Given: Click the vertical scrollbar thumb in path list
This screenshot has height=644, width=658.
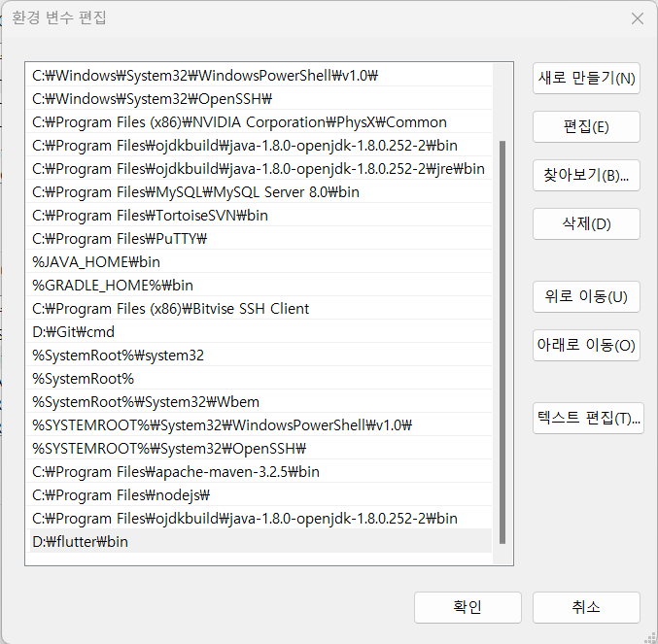Looking at the screenshot, I should point(502,343).
